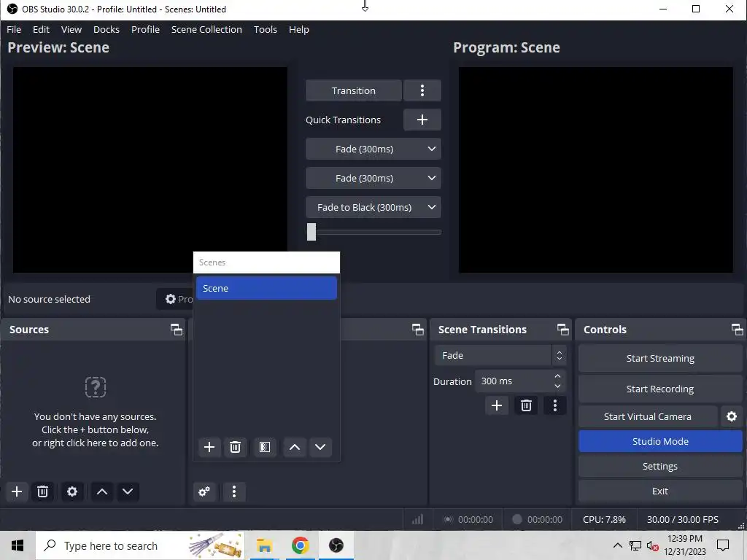
Task: Toggle Studio Mode off
Action: (660, 441)
